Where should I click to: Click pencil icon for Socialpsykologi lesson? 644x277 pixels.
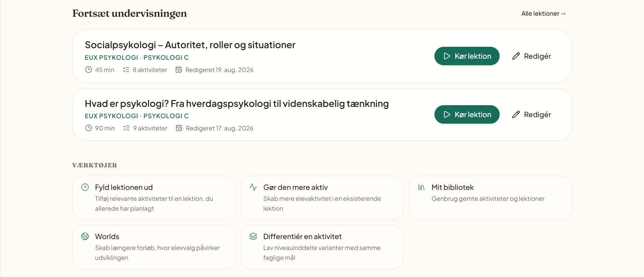[x=516, y=56]
